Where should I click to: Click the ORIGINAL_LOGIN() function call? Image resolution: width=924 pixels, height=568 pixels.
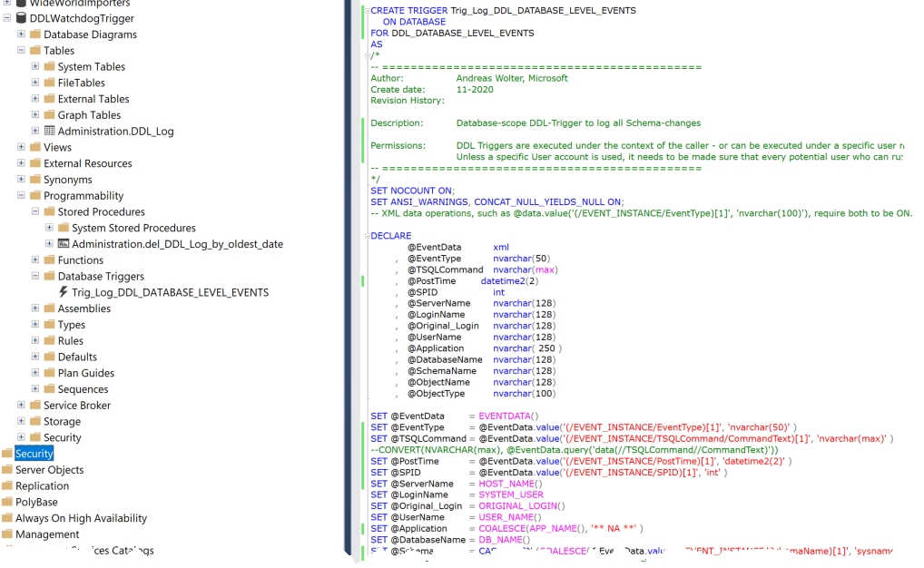tap(522, 505)
